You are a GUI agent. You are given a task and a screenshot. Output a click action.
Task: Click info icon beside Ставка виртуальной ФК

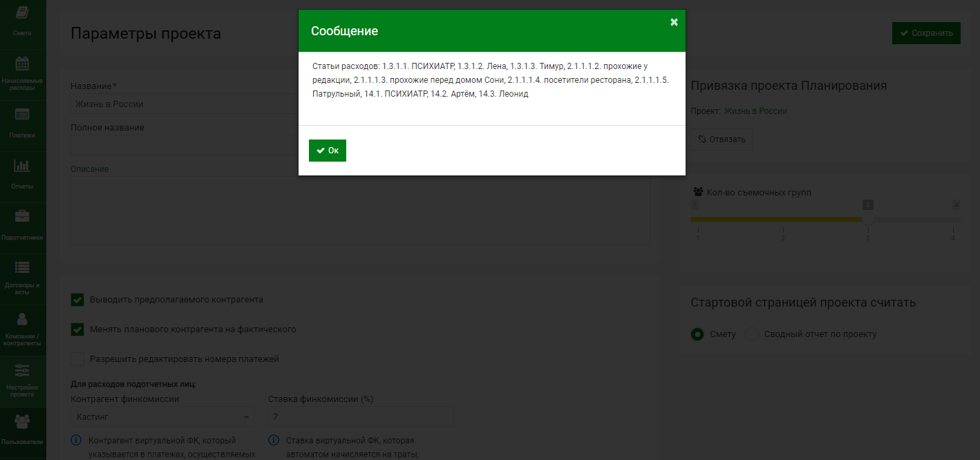tap(274, 441)
